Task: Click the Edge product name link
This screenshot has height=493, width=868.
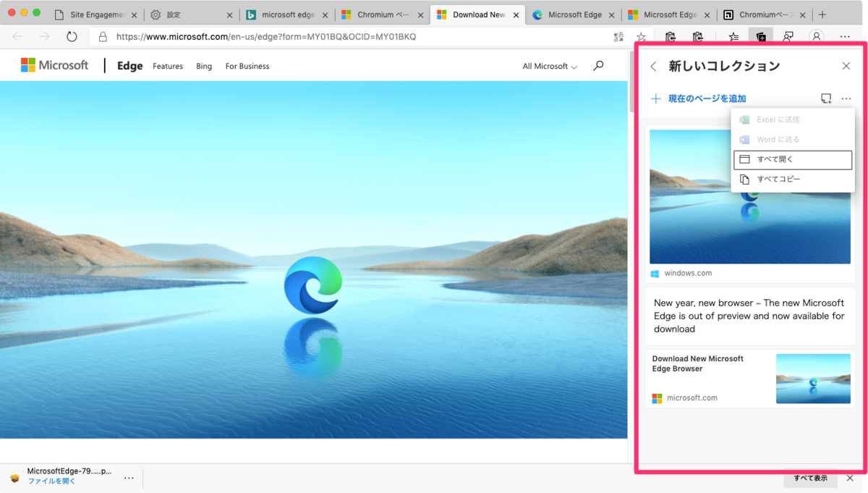Action: pyautogui.click(x=130, y=66)
